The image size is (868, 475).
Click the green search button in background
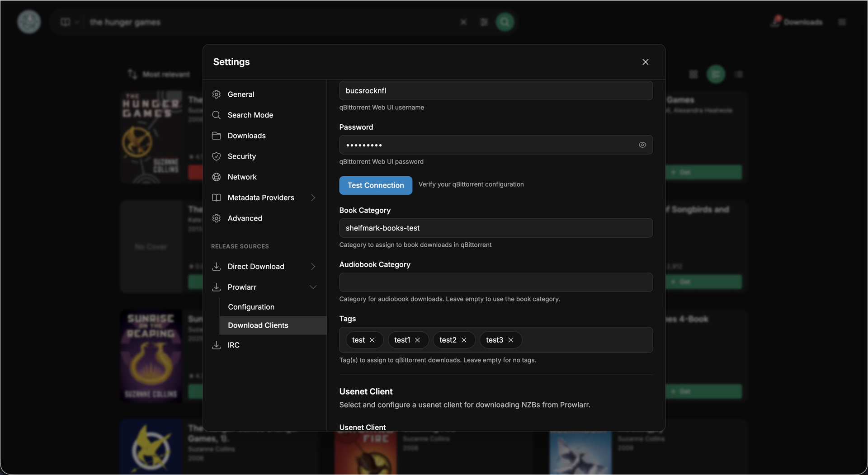505,22
